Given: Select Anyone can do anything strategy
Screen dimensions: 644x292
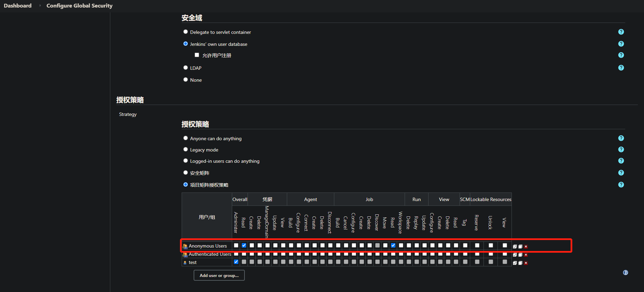Looking at the screenshot, I should 185,138.
